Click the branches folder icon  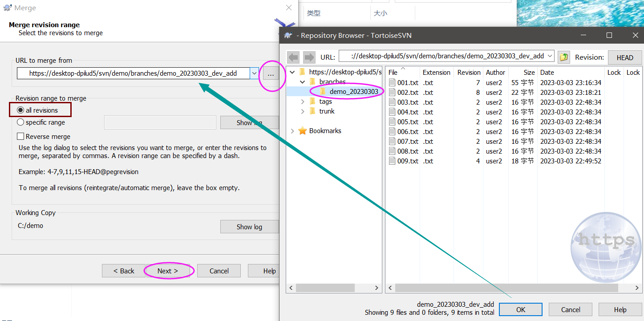[x=312, y=82]
